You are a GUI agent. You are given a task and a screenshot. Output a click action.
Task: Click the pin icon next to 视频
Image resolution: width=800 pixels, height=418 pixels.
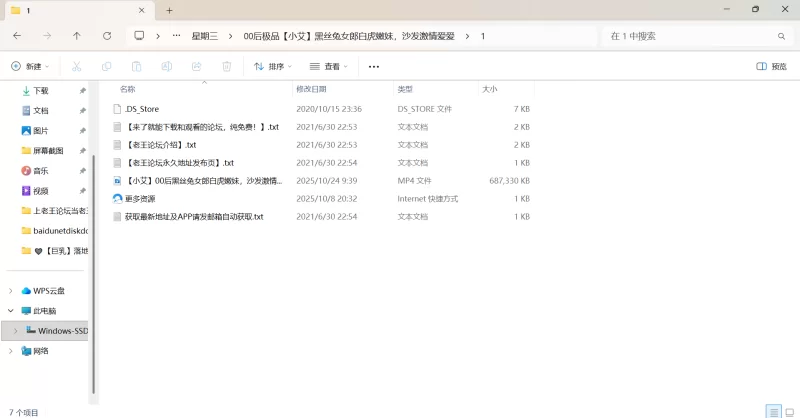[x=83, y=191]
